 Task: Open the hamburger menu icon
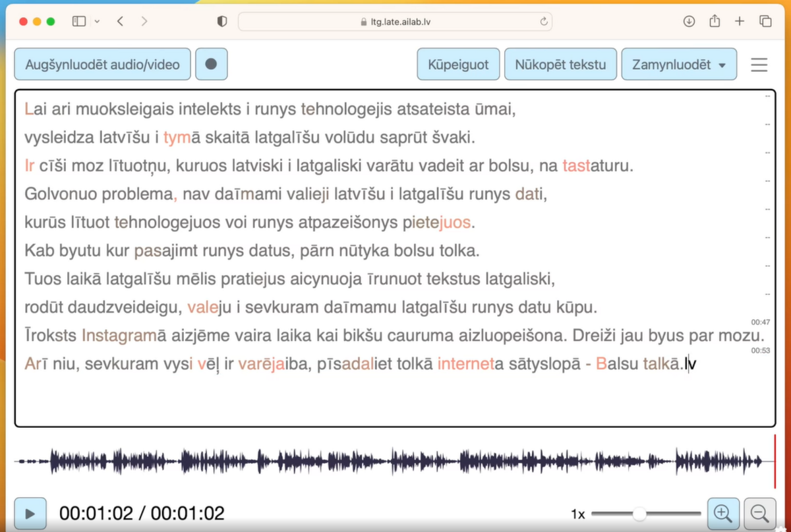coord(759,65)
